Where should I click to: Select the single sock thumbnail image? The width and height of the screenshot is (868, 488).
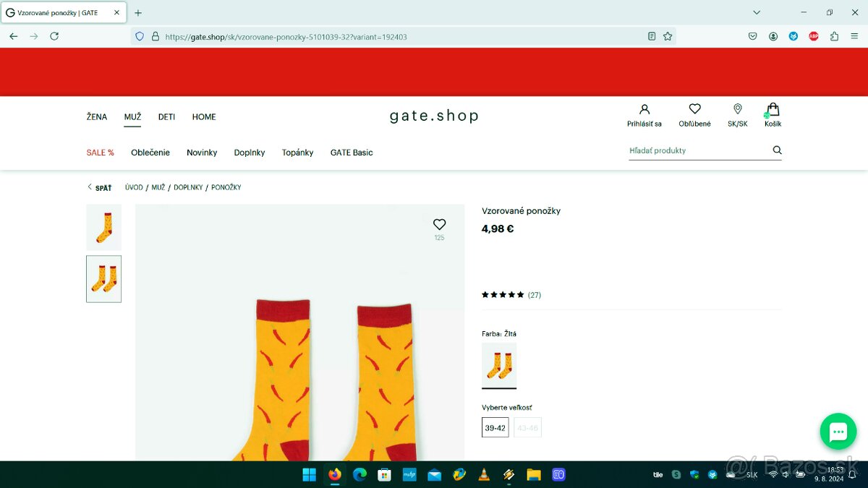[103, 227]
